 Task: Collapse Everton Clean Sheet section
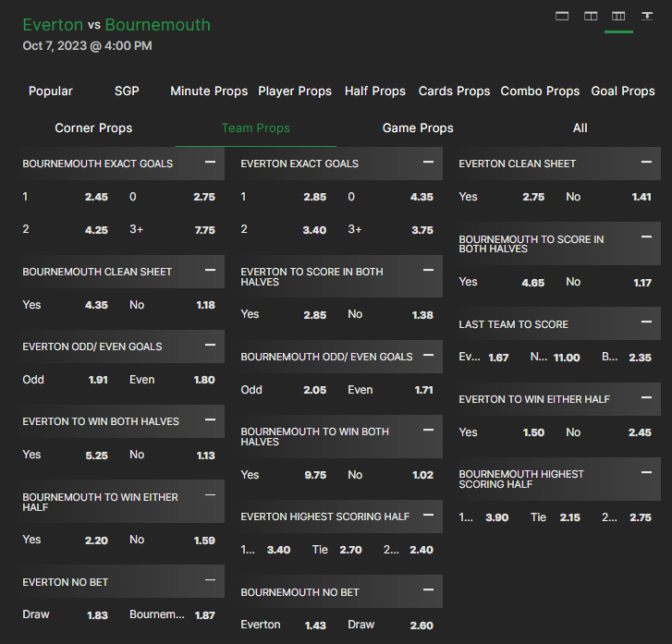(x=646, y=162)
